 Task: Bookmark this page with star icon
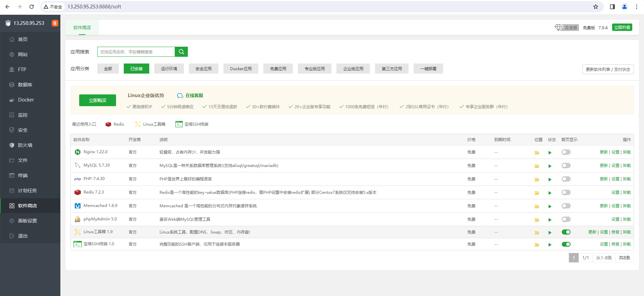point(596,7)
